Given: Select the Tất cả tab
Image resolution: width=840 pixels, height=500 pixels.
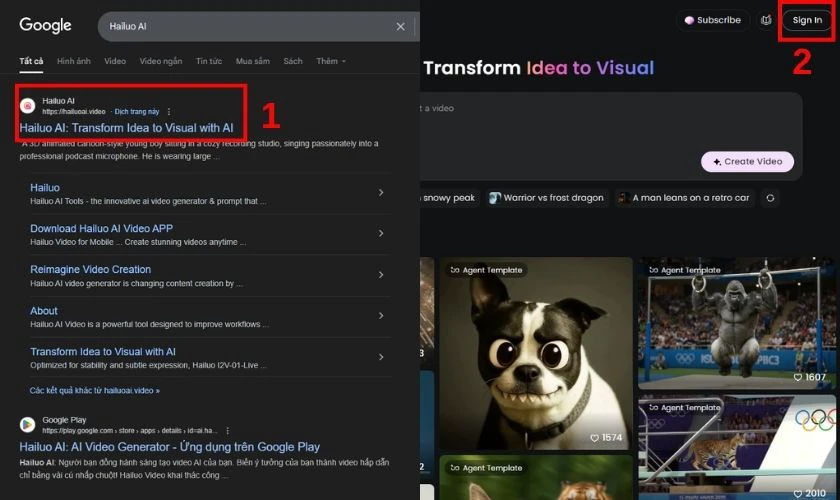Looking at the screenshot, I should pos(31,61).
